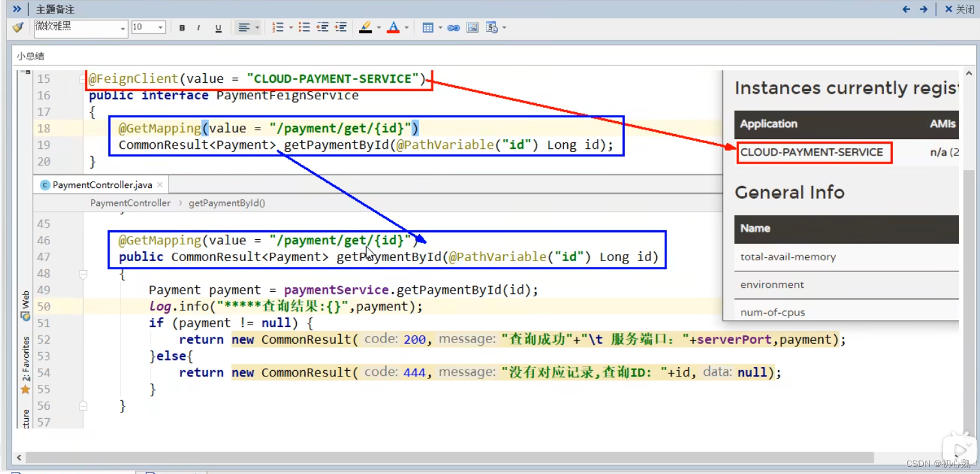Insert a numbered list
Image resolution: width=980 pixels, height=474 pixels.
(x=278, y=28)
